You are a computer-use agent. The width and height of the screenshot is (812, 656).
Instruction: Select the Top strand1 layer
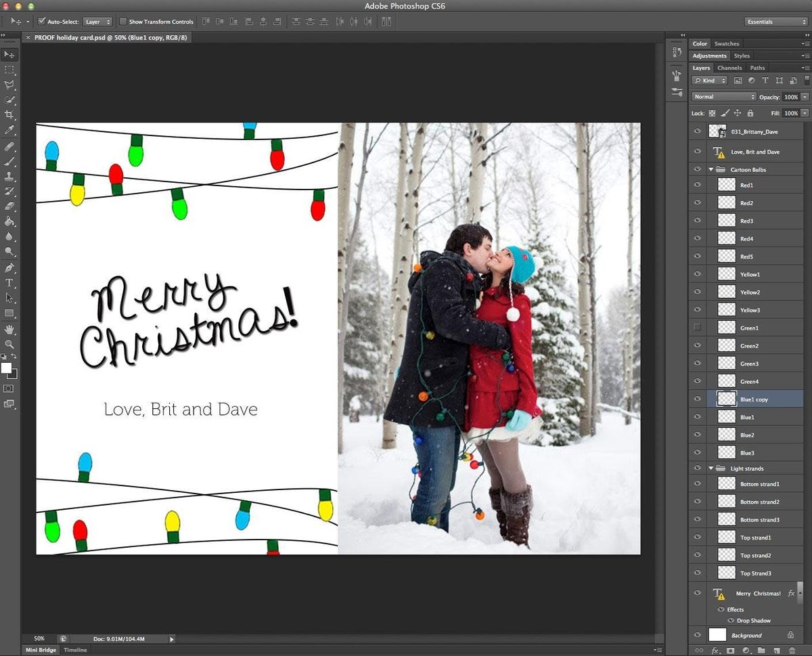tap(755, 538)
